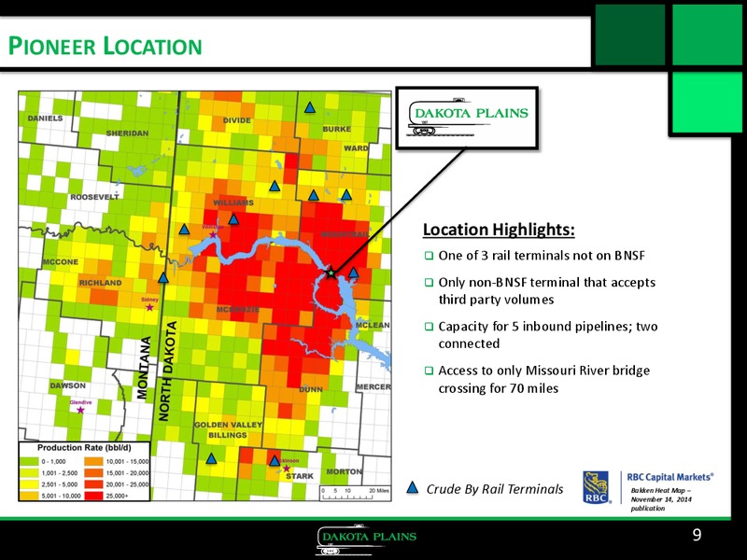Click the GOLDEN VALLEY county label
747x560 pixels.
tap(228, 425)
